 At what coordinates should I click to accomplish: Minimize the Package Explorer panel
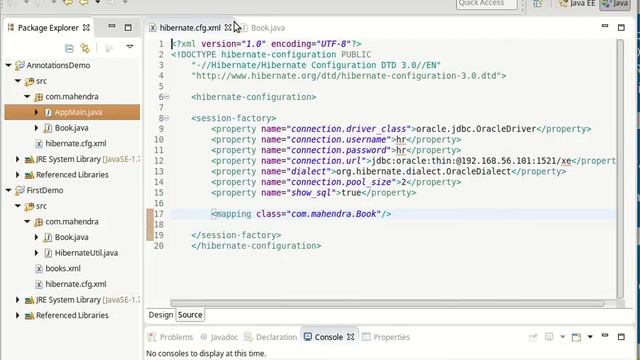[111, 27]
